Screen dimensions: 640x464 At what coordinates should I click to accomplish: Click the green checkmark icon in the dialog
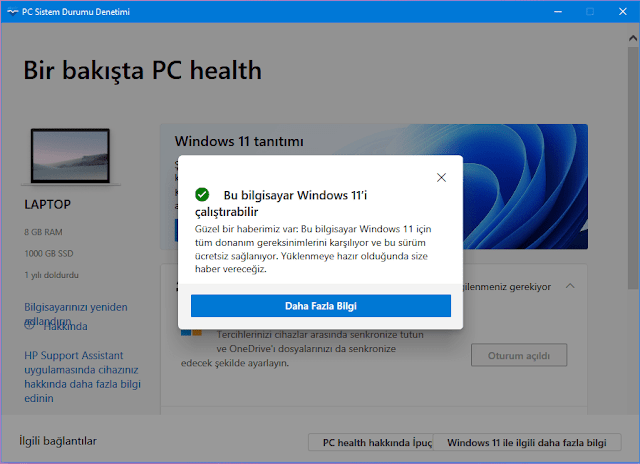click(202, 195)
